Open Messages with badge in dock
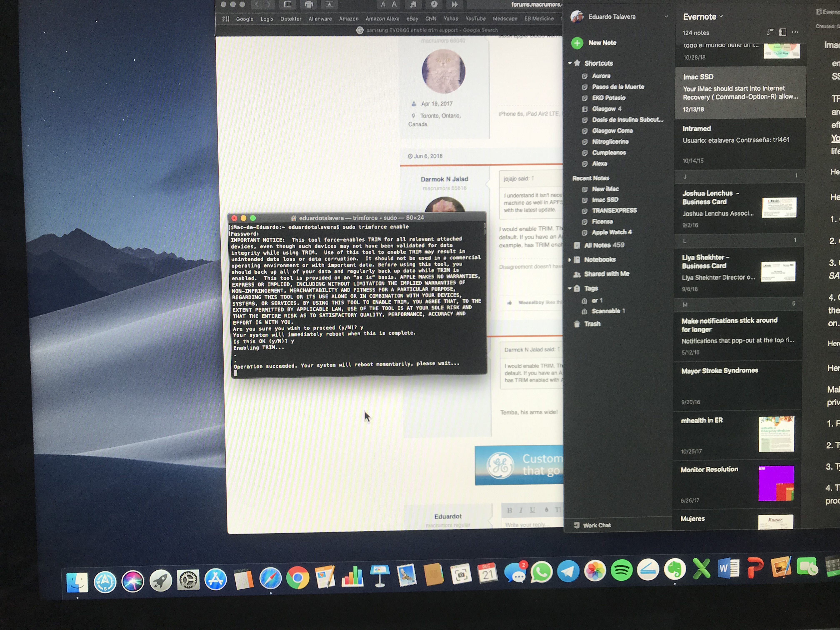Image resolution: width=840 pixels, height=630 pixels. [515, 572]
